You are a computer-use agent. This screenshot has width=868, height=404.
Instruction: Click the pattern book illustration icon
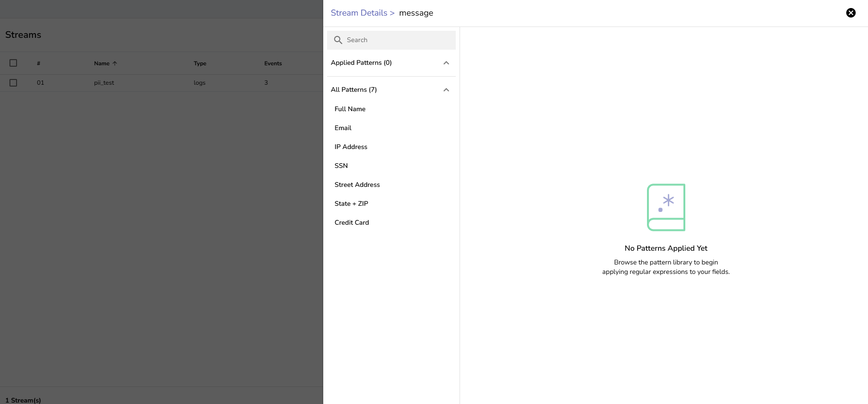pyautogui.click(x=666, y=207)
